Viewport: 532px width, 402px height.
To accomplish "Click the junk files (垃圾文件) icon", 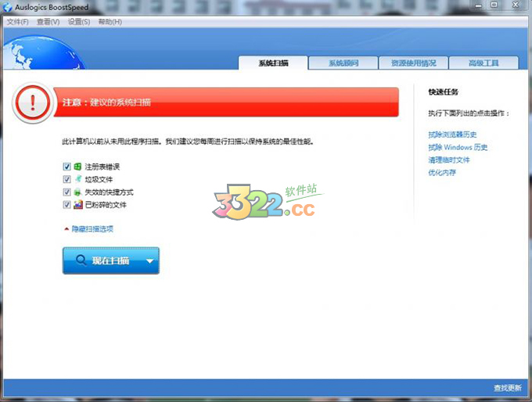I will pyautogui.click(x=78, y=179).
